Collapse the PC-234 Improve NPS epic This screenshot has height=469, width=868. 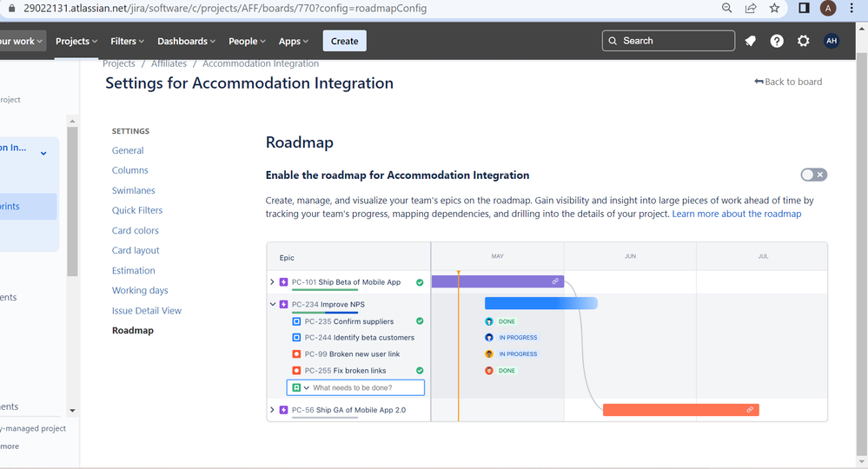click(x=272, y=304)
